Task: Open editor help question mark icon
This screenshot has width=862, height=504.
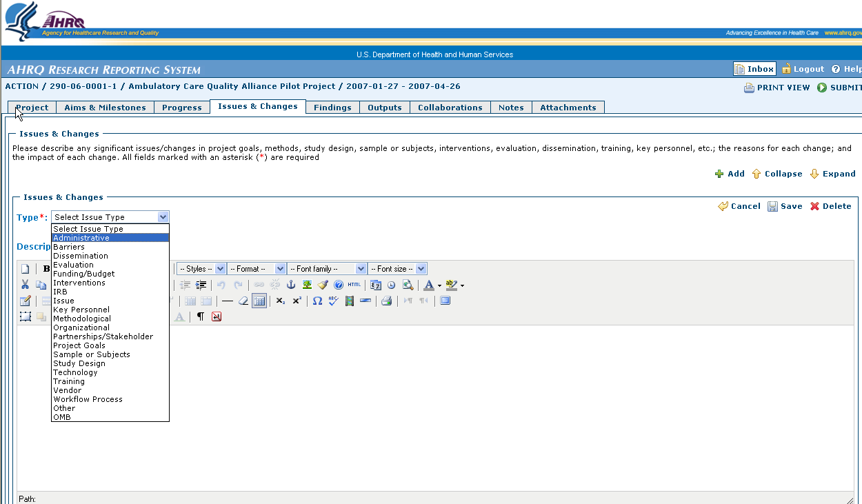Action: pyautogui.click(x=339, y=285)
